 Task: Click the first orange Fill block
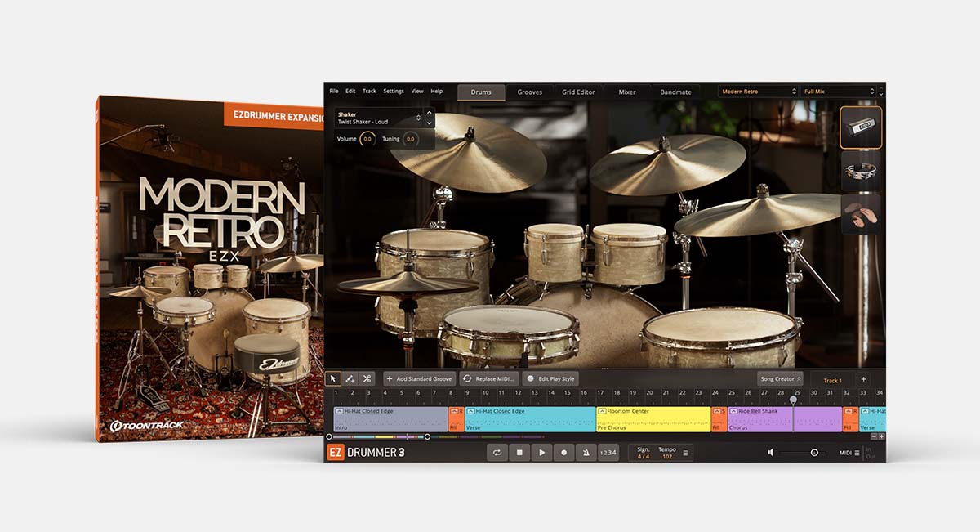[456, 418]
